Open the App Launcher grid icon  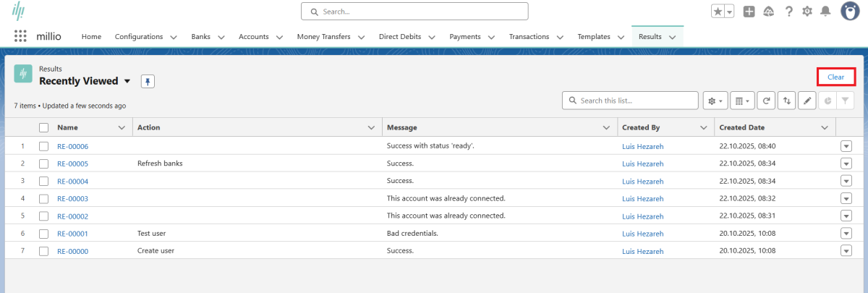20,36
